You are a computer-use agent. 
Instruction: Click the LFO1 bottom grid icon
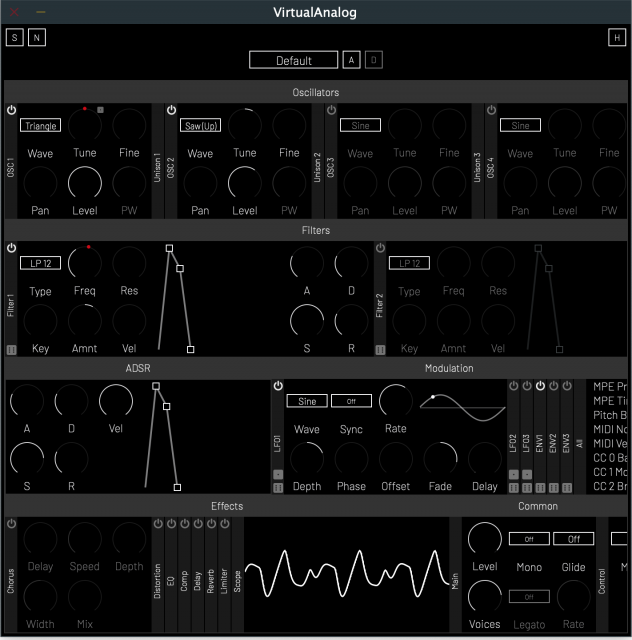[x=278, y=488]
